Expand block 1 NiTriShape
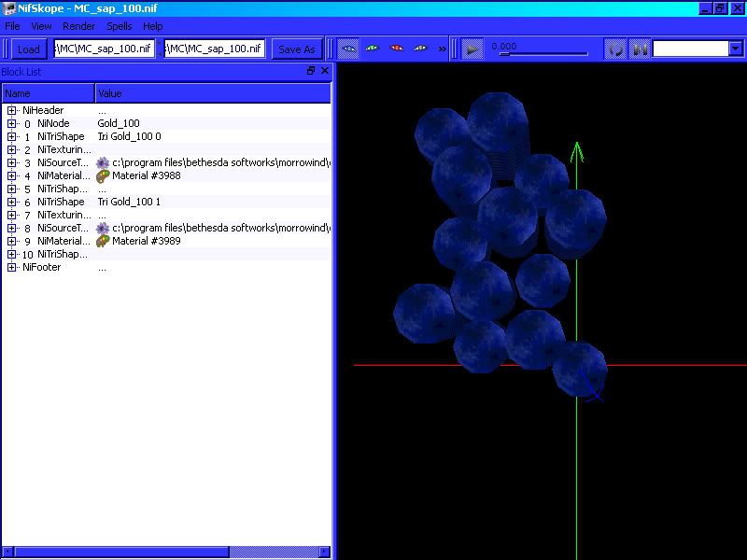 [11, 136]
